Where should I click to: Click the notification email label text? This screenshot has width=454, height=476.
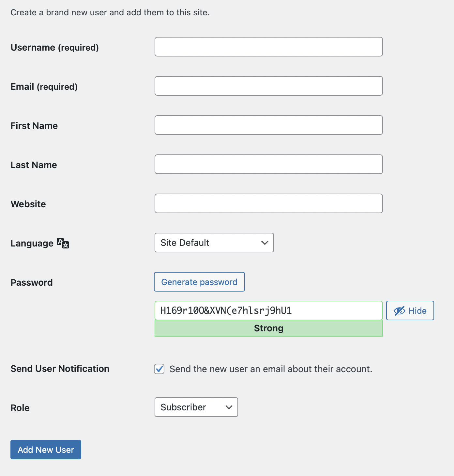coord(271,369)
